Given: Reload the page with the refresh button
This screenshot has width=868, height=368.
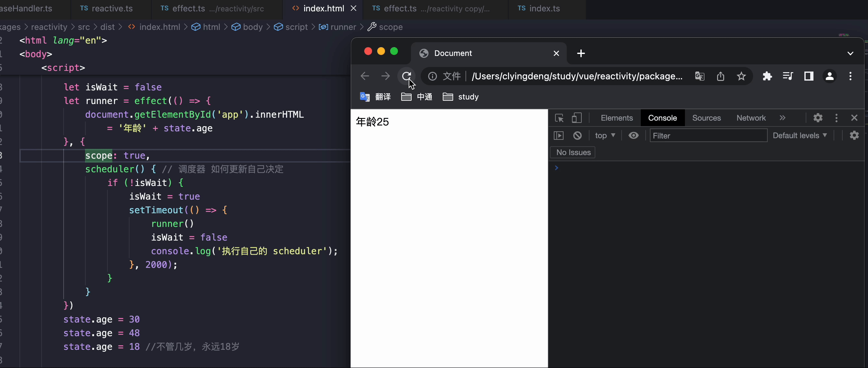Looking at the screenshot, I should point(407,76).
